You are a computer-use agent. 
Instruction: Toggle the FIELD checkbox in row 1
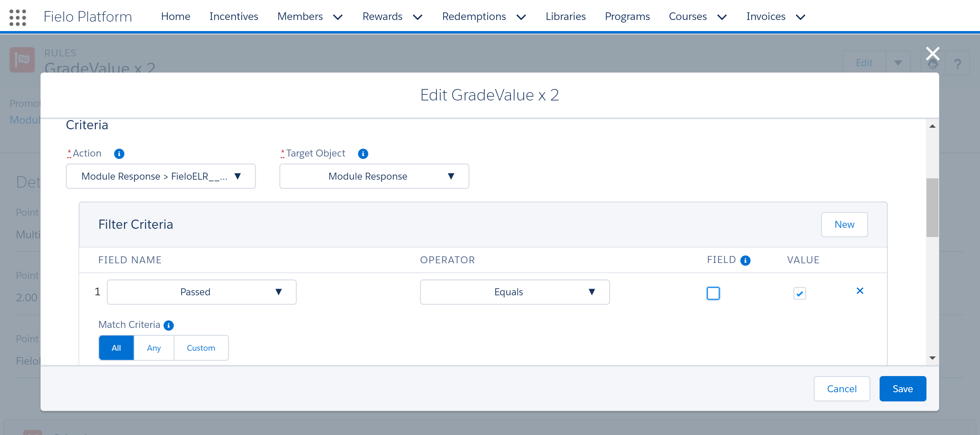click(713, 293)
